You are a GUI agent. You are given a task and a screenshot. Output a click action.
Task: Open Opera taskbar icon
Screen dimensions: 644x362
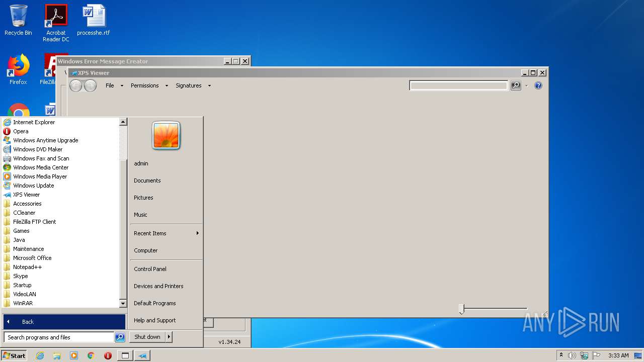click(108, 355)
